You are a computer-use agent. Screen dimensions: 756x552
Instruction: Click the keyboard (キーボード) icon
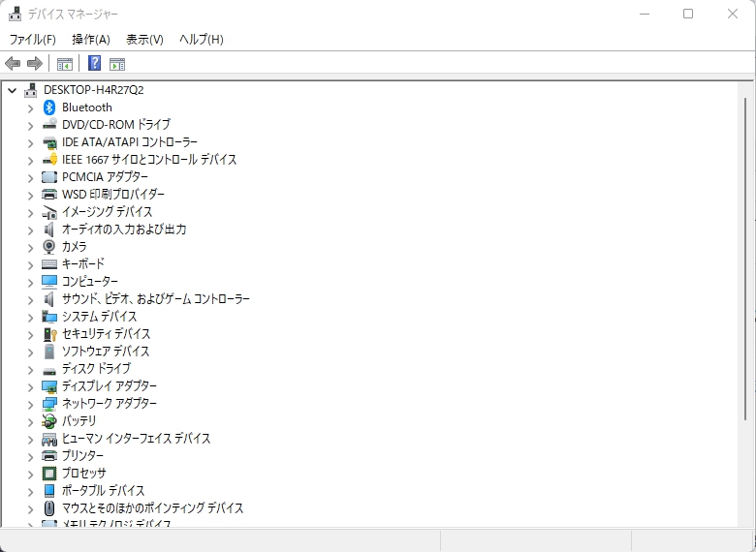49,264
